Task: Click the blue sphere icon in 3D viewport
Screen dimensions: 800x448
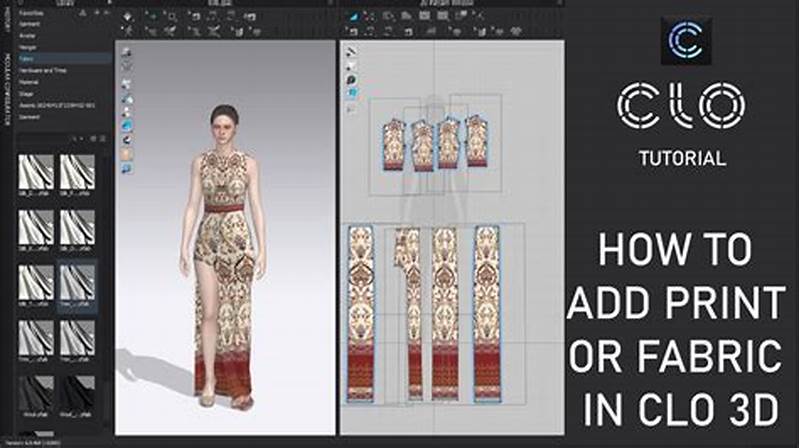Action: 127,125
